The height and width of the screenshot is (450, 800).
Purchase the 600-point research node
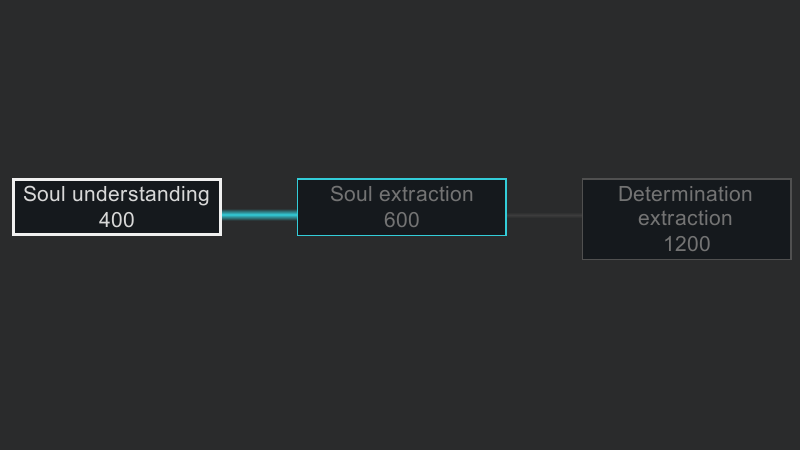pos(402,207)
